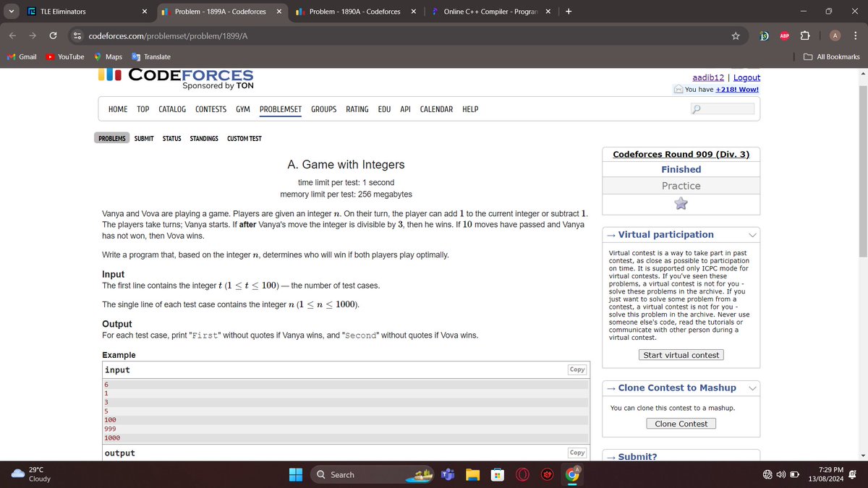Screen dimensions: 868x488
Task: Collapse the Clone Contest to Mashup panel
Action: pyautogui.click(x=752, y=388)
